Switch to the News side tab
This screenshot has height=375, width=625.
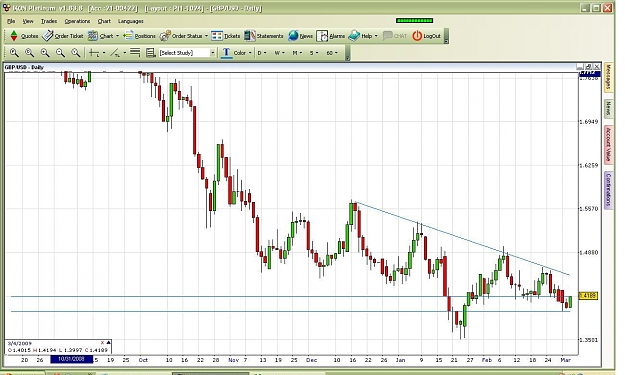(609, 108)
